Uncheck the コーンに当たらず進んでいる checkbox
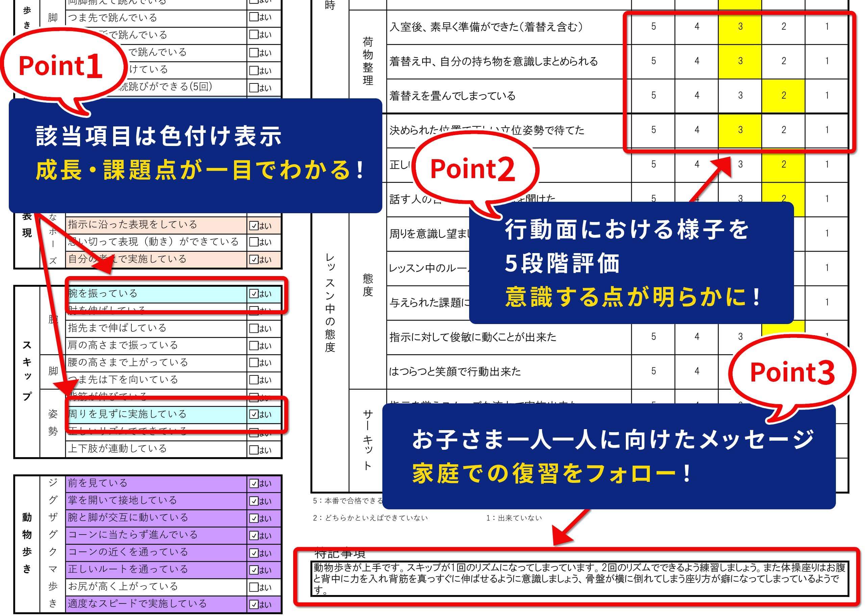 (x=253, y=536)
